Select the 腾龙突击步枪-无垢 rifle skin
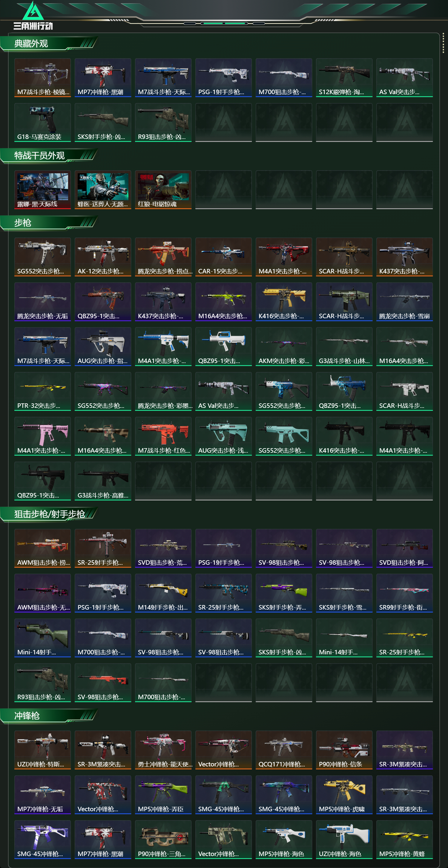Screen dimensions: 448x868 coord(42,301)
